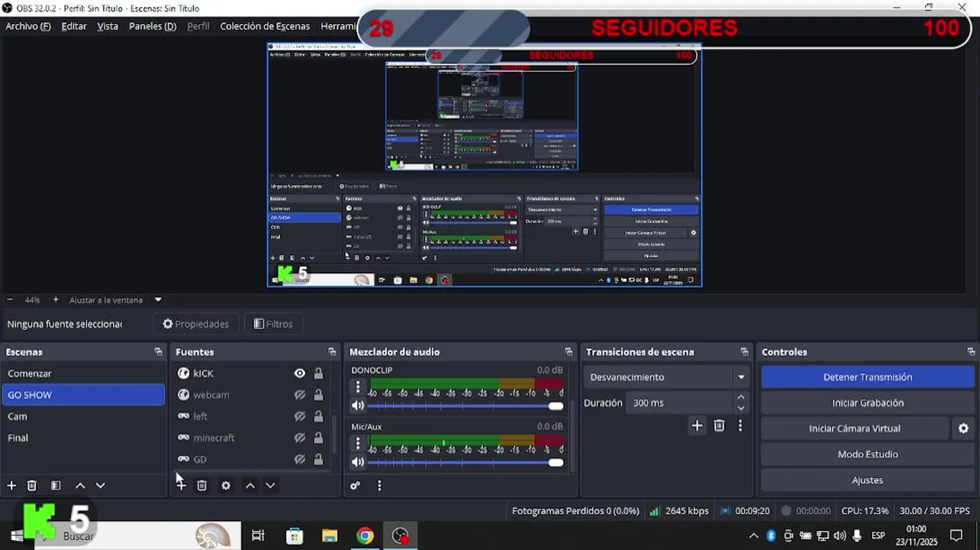Open scene filters icon in Escenas toolbar

pyautogui.click(x=56, y=486)
